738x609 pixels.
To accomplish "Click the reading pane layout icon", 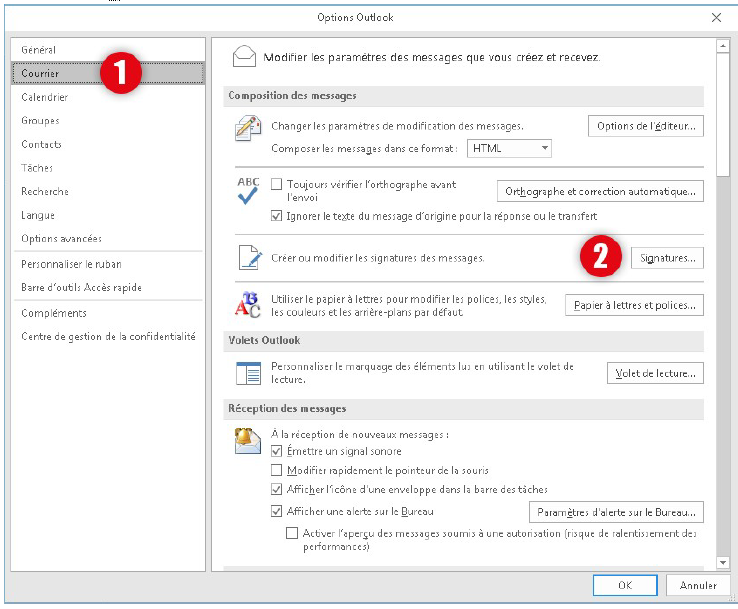I will (247, 373).
